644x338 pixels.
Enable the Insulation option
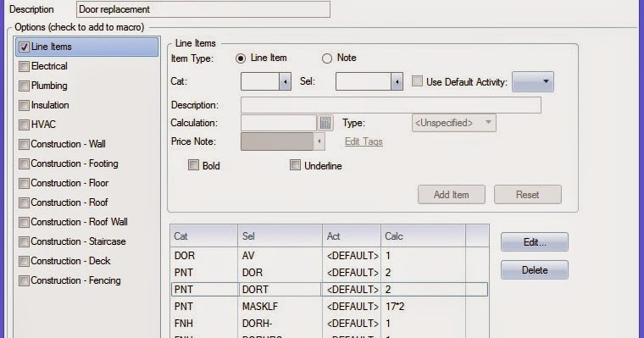(24, 105)
